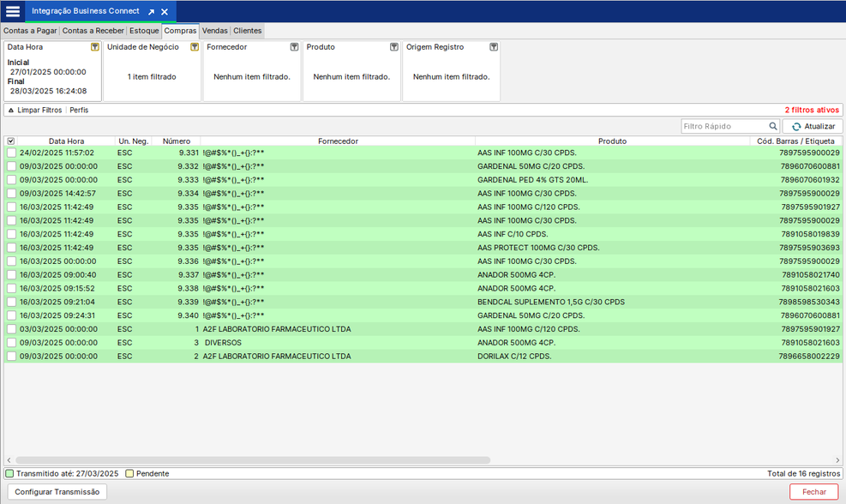Click the green Transmitido legend swatch

coord(10,473)
